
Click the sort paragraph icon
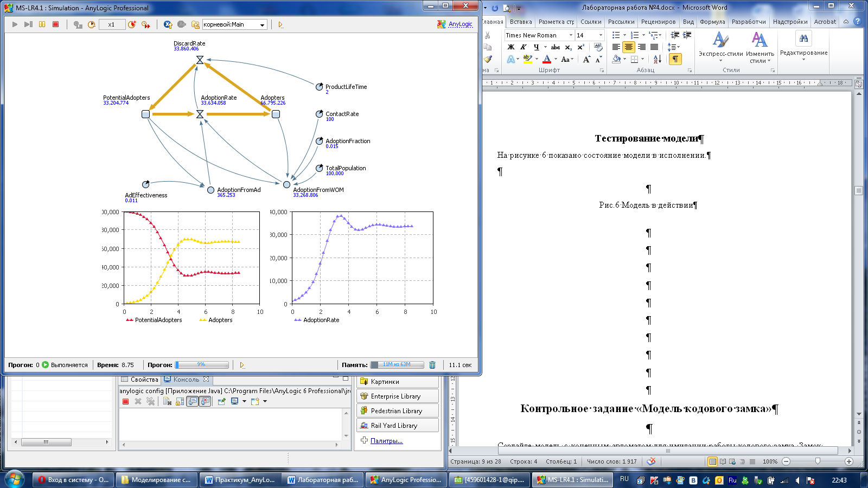(657, 59)
